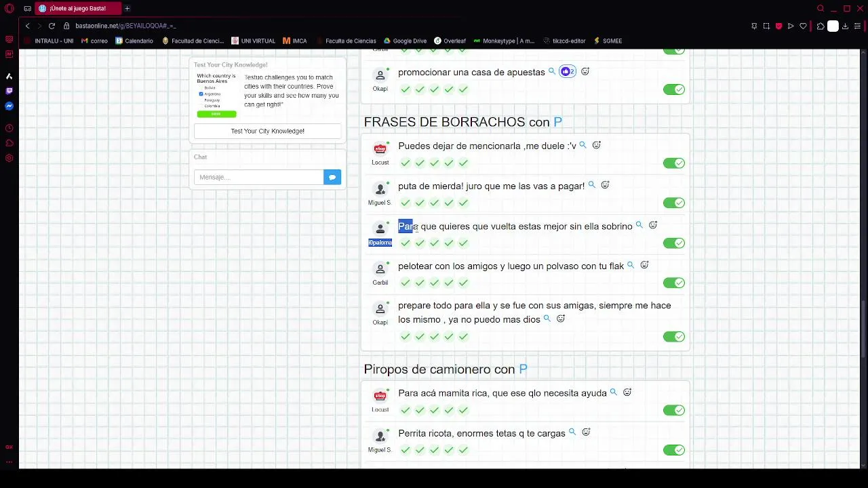Toggle validity of Miguel's 'puta de mierda' answer
Viewport: 868px width, 488px height.
(x=674, y=203)
